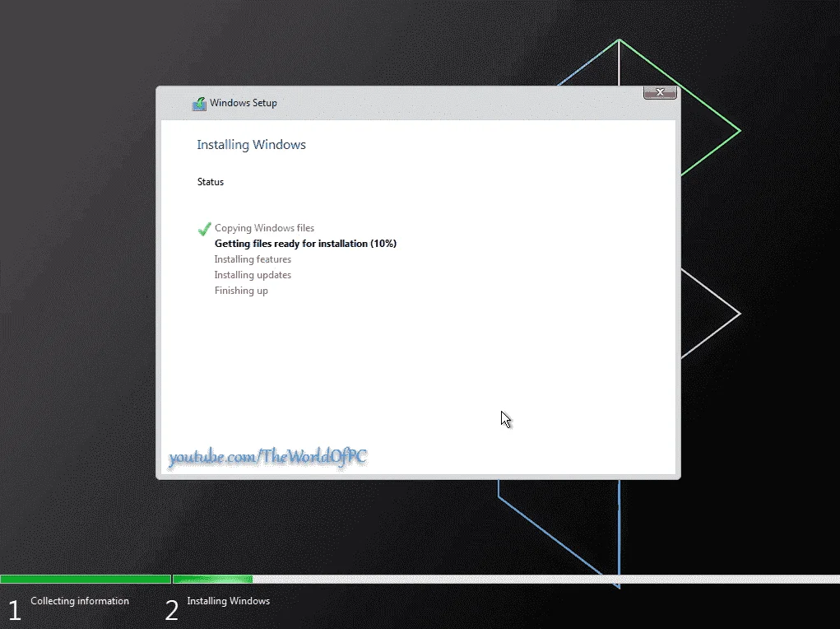Image resolution: width=840 pixels, height=629 pixels.
Task: Click the green checkmark next to Copying Windows files
Action: pyautogui.click(x=204, y=229)
